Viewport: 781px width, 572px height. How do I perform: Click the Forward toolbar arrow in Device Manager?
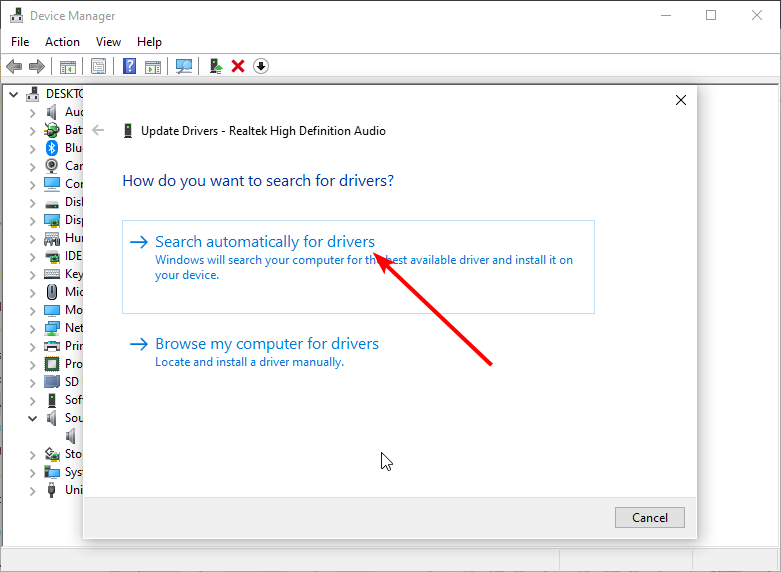point(37,66)
